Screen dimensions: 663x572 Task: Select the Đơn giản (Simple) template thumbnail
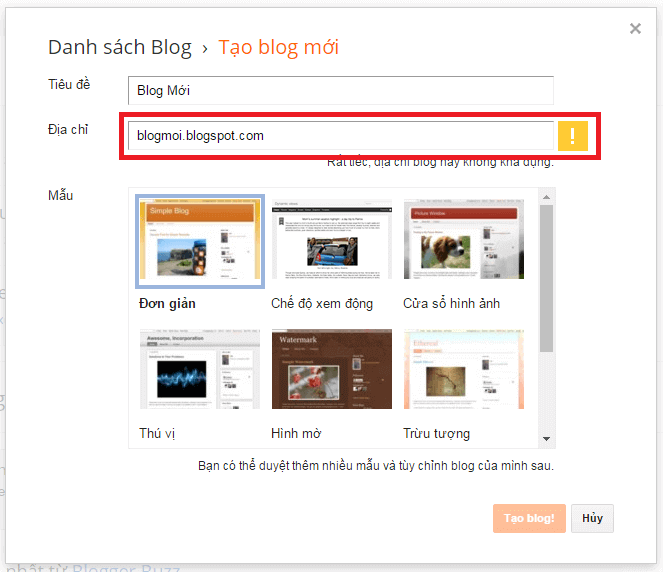point(200,239)
